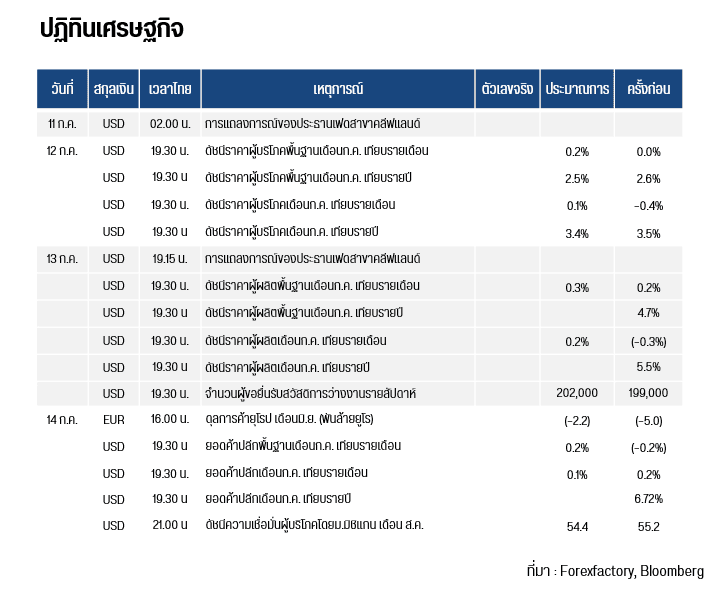The height and width of the screenshot is (599, 722).
Task: Select "จำนวนผู้ขอยื่นรับสวัสดิการว่างงานรายสัปดาห์"
Action: 311,394
